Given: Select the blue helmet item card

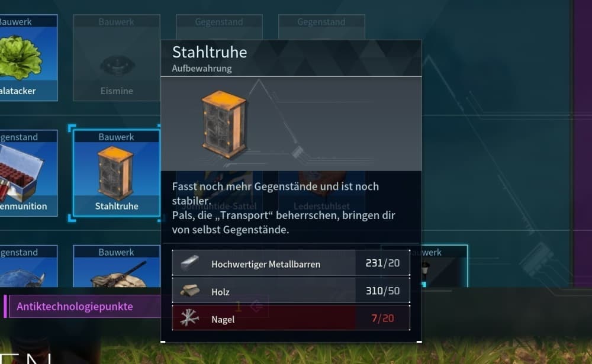Looking at the screenshot, I should click(x=28, y=266).
